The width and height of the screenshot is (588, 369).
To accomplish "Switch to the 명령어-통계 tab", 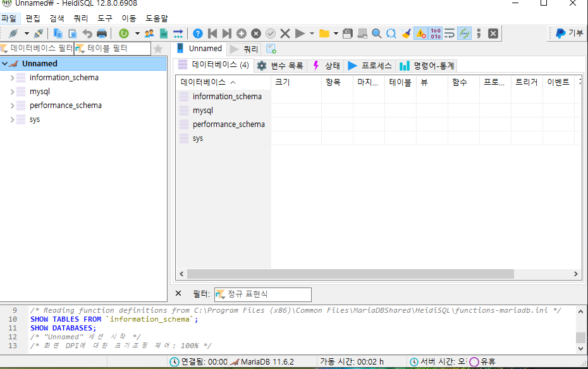I will [x=427, y=66].
